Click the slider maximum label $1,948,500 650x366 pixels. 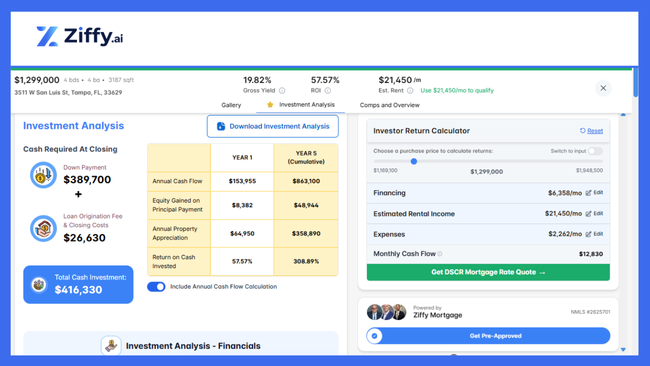pos(589,170)
